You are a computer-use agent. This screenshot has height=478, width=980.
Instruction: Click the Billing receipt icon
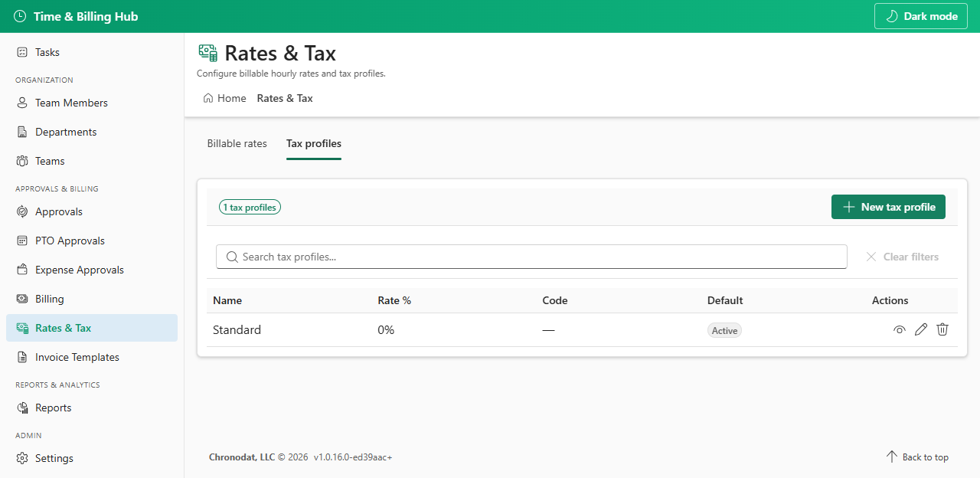pyautogui.click(x=22, y=299)
